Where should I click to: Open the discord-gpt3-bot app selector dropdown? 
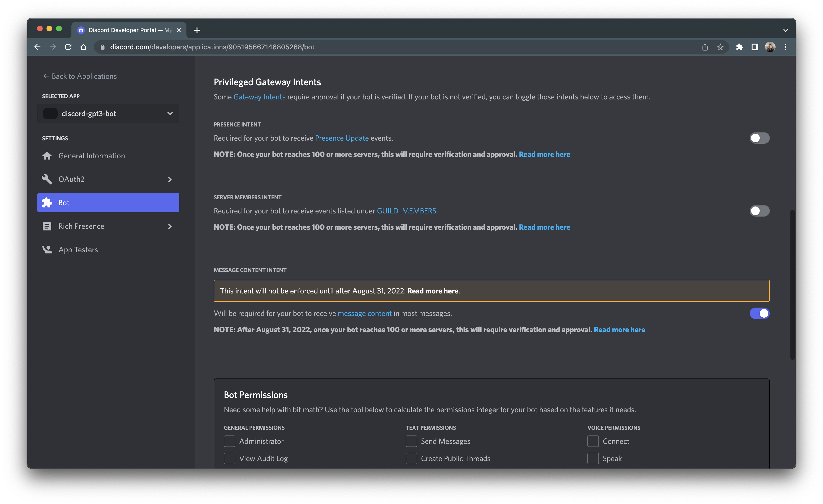pyautogui.click(x=108, y=114)
